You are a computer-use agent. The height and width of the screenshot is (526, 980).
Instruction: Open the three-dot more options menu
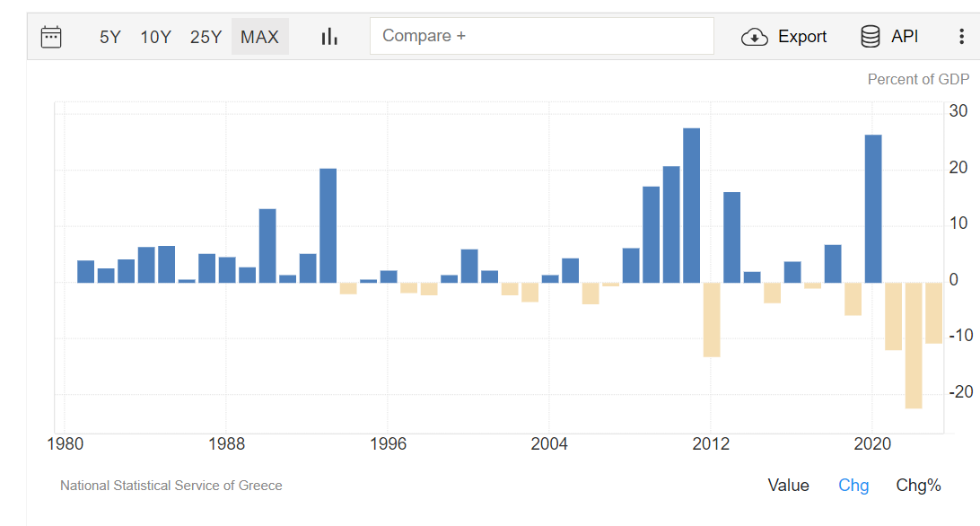[961, 37]
